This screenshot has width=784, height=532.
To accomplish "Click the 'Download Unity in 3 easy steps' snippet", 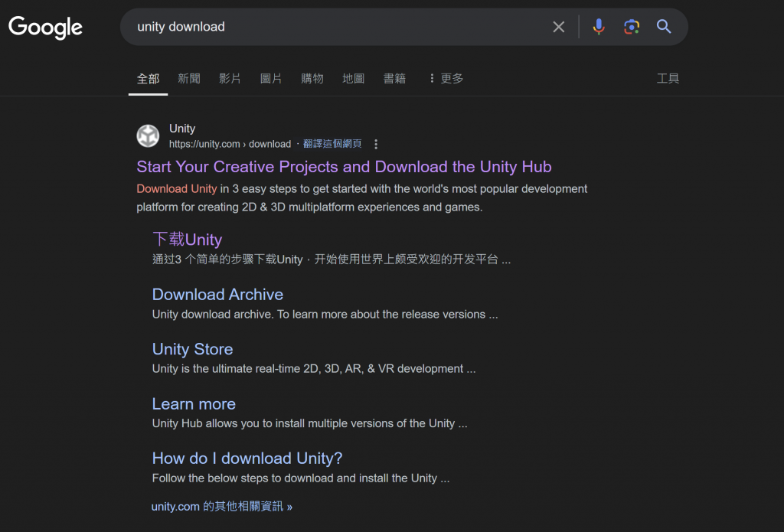I will 362,198.
